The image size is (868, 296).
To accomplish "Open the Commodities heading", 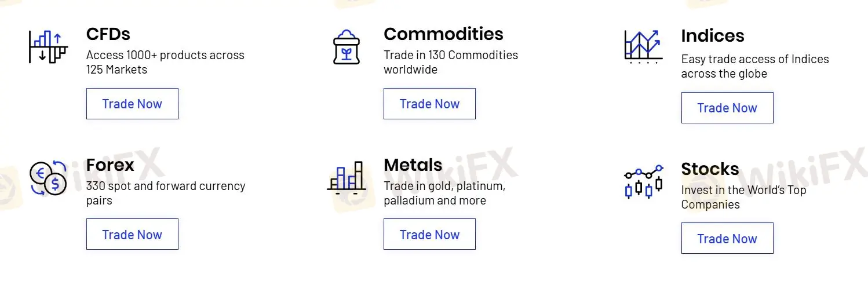I will coord(443,34).
